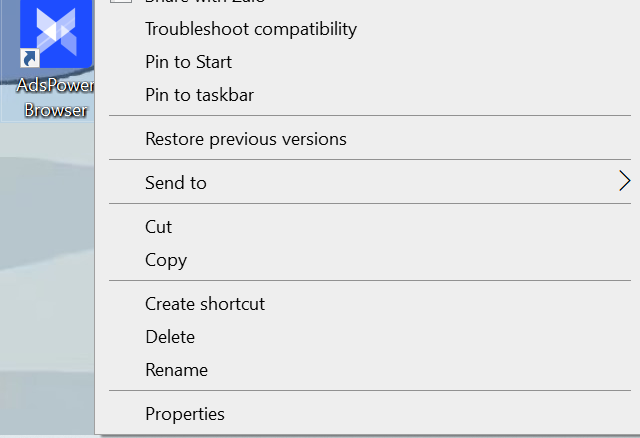Cut the selected shortcut
The width and height of the screenshot is (640, 438).
pos(159,227)
